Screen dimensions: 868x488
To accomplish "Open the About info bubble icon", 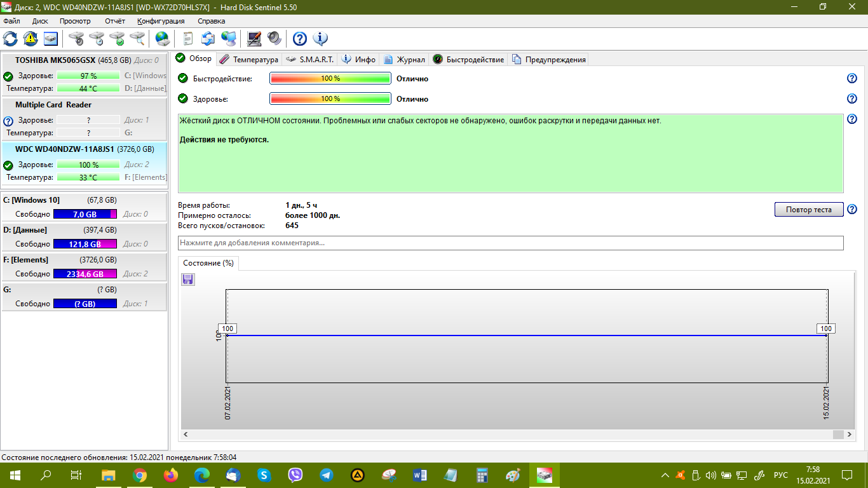I will 320,39.
